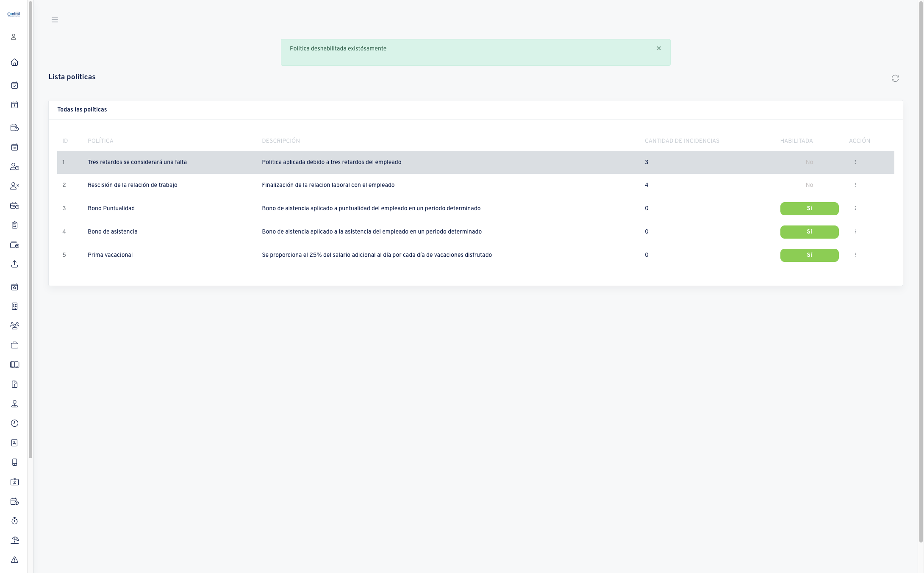Image resolution: width=924 pixels, height=573 pixels.
Task: Click the user profile icon in sidebar
Action: click(x=14, y=37)
